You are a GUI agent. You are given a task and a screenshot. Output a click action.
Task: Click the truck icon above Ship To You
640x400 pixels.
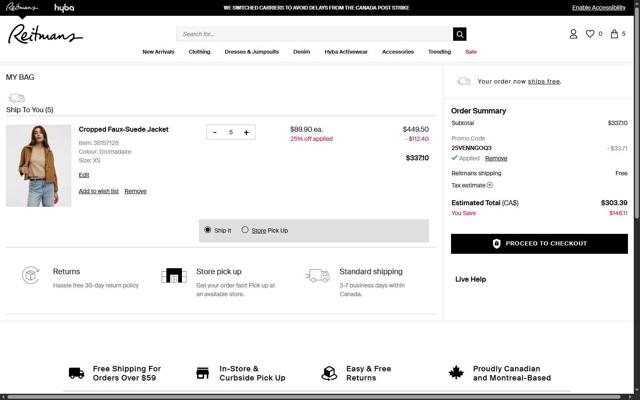point(17,98)
